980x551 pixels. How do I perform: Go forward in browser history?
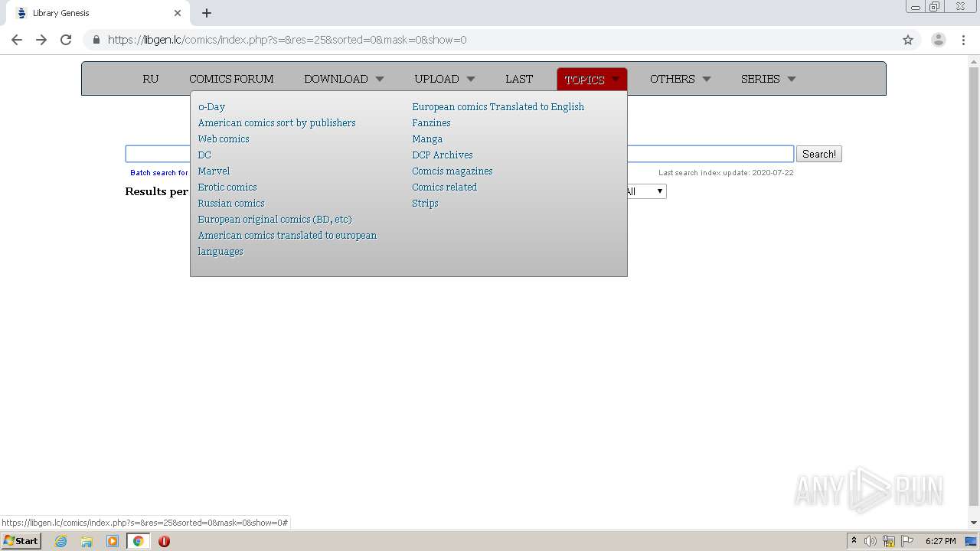point(41,40)
